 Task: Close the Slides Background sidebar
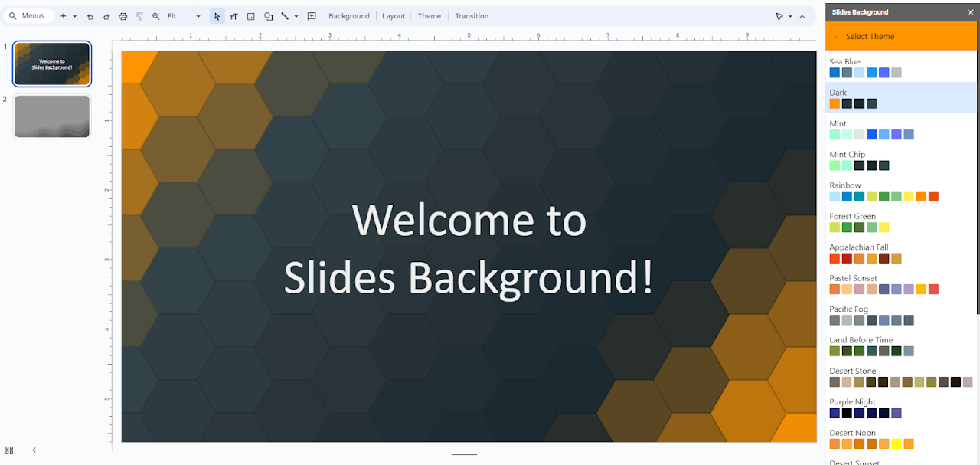point(971,12)
